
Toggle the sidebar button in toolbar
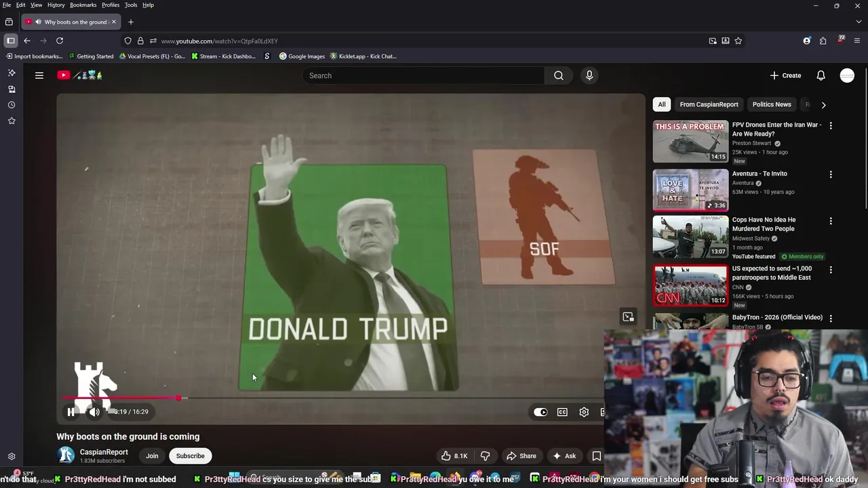(11, 41)
